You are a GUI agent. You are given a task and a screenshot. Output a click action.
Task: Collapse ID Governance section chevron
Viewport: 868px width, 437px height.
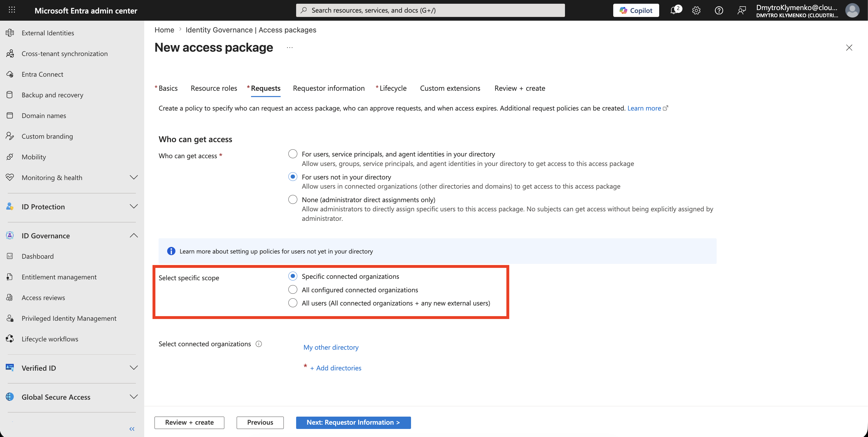[134, 235]
